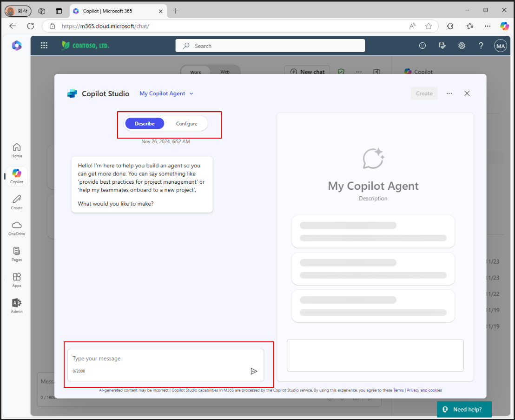The height and width of the screenshot is (420, 515).
Task: Click the feedback smiley icon in the header
Action: pos(423,46)
